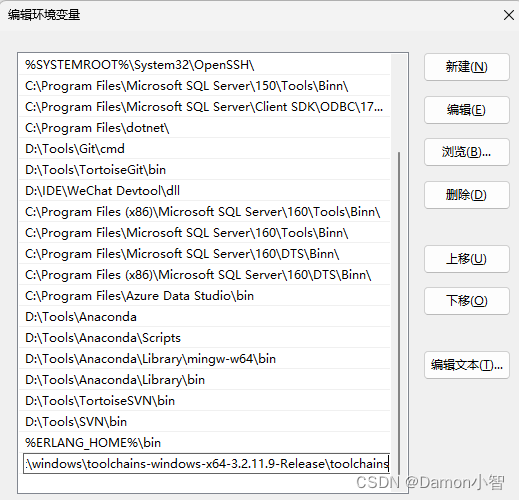Select the Azure Data Studio\bin entry
The width and height of the screenshot is (519, 500).
[x=204, y=296]
